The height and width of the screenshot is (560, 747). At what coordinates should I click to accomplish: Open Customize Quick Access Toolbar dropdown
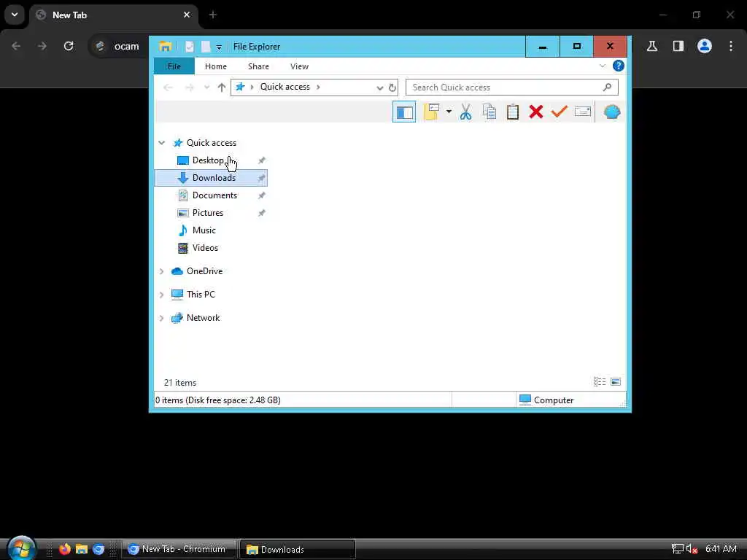click(219, 47)
